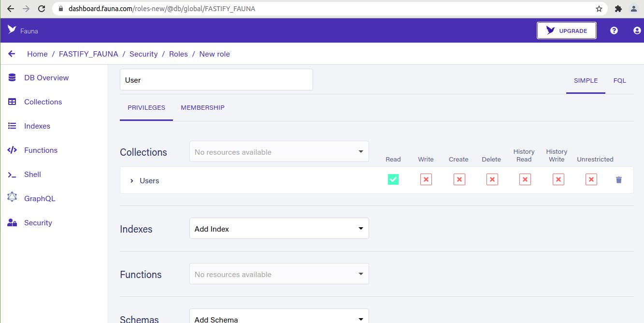
Task: Select the FQL editor tab
Action: coord(620,81)
